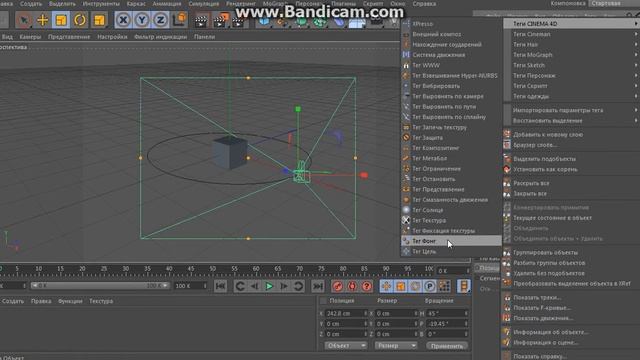Open the Камеры viewport menu
Image resolution: width=640 pixels, height=360 pixels.
(30, 37)
